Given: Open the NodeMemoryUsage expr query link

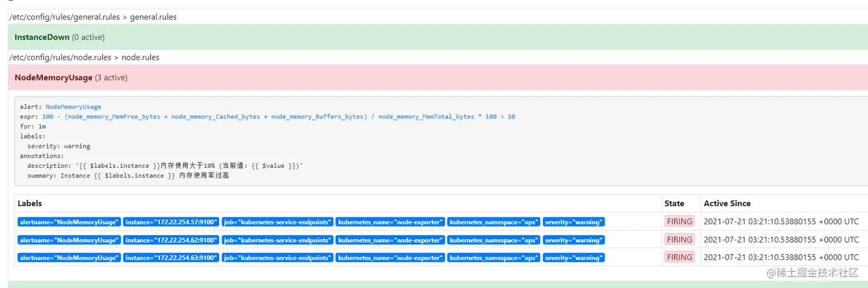Looking at the screenshot, I should (x=278, y=117).
